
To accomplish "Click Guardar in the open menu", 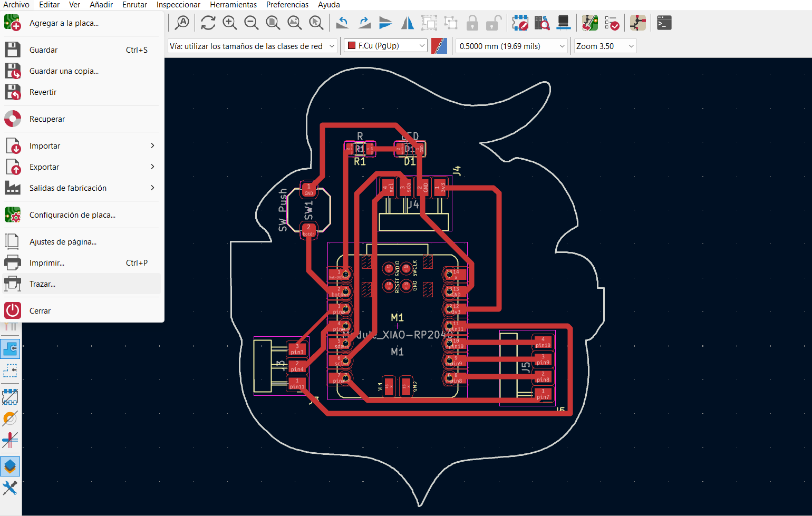I will 42,50.
